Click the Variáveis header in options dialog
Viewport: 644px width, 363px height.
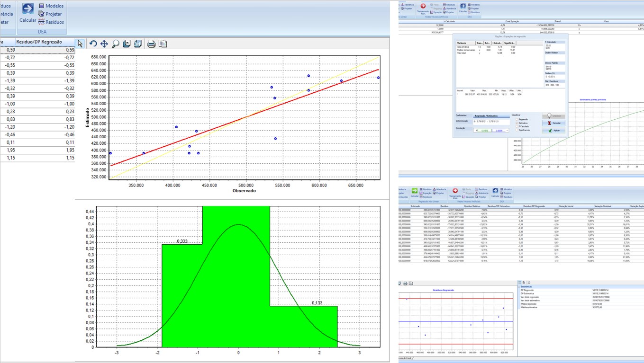pyautogui.click(x=466, y=43)
